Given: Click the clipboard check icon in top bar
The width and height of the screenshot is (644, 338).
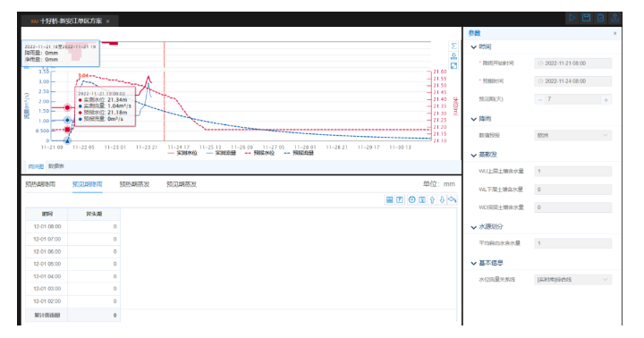Looking at the screenshot, I should (600, 18).
